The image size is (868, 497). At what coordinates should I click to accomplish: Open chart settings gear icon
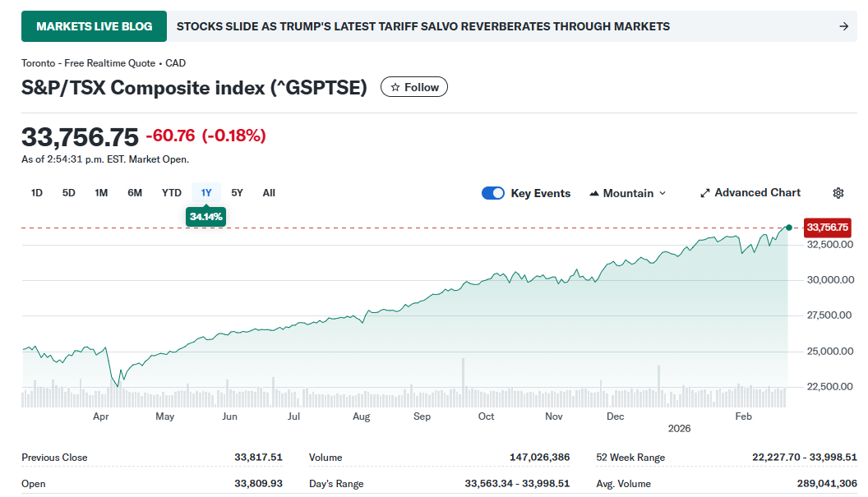[838, 193]
